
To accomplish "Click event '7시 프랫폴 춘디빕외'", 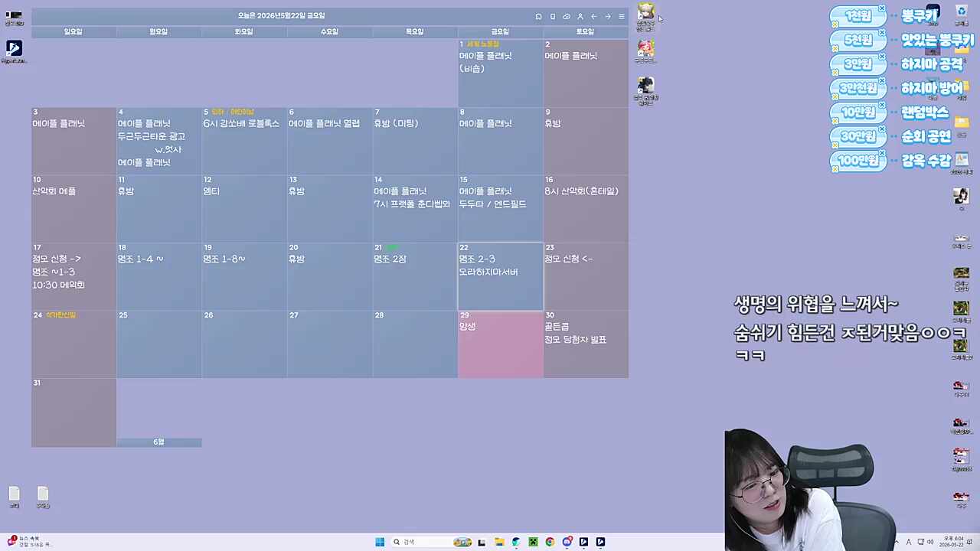I will coord(412,204).
